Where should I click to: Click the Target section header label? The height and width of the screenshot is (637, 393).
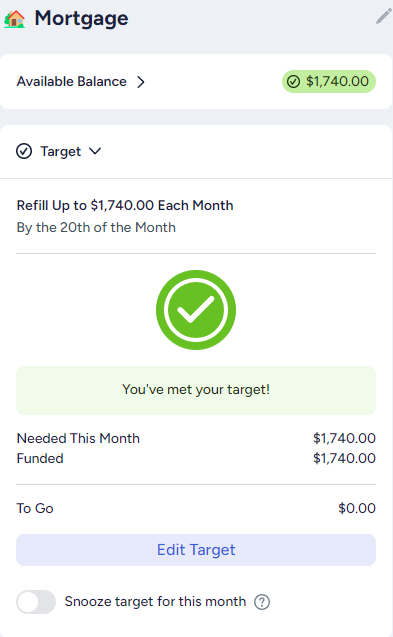pos(61,152)
